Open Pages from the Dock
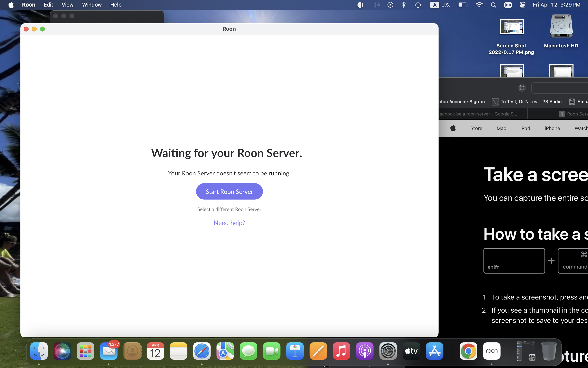Screen dimensions: 588x368 318,351
